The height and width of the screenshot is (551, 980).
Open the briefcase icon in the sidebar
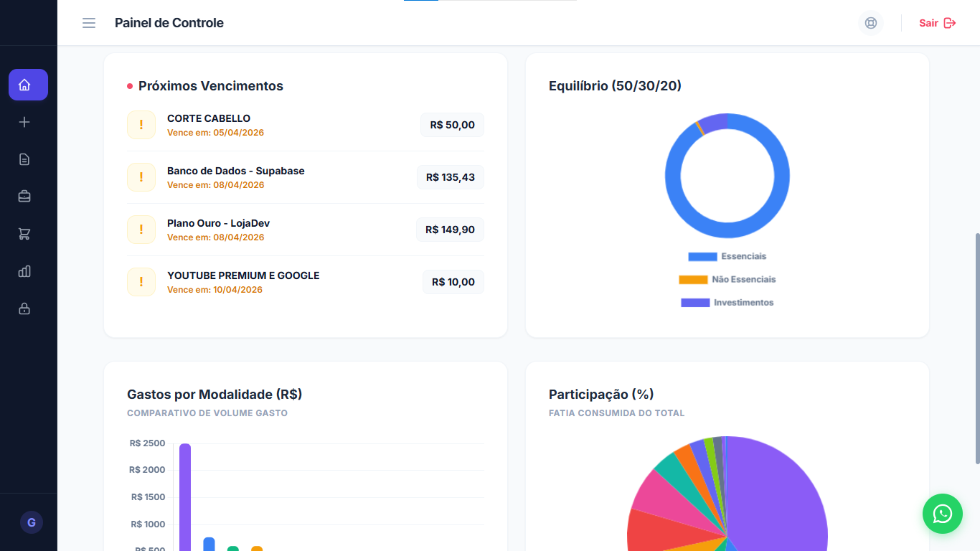coord(24,196)
